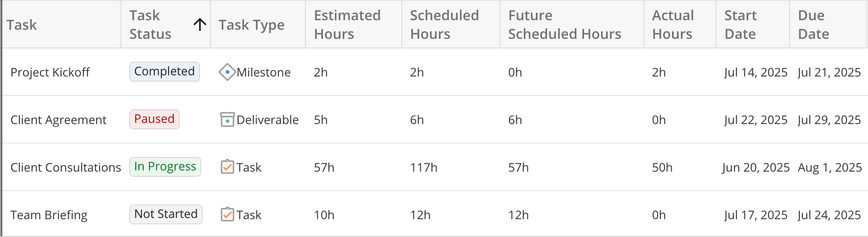This screenshot has height=237, width=868.
Task: Click the Aug 1, 2025 due date cell
Action: coord(830,168)
